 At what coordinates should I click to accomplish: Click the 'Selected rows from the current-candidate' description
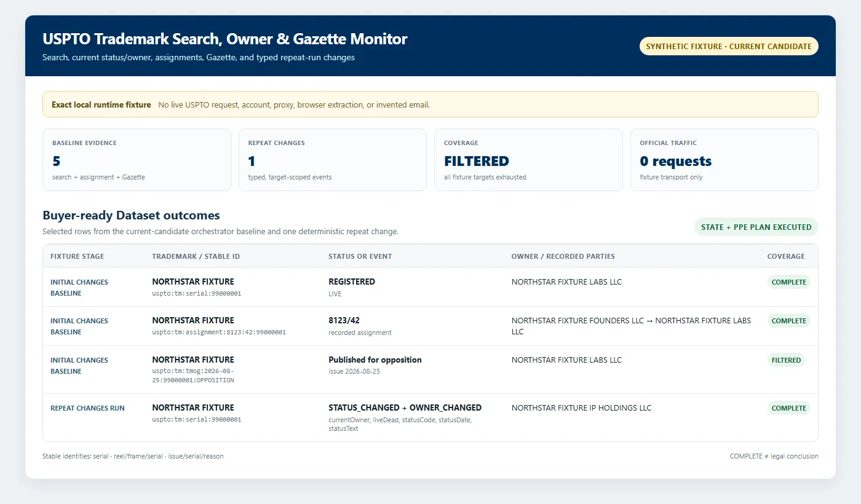220,232
